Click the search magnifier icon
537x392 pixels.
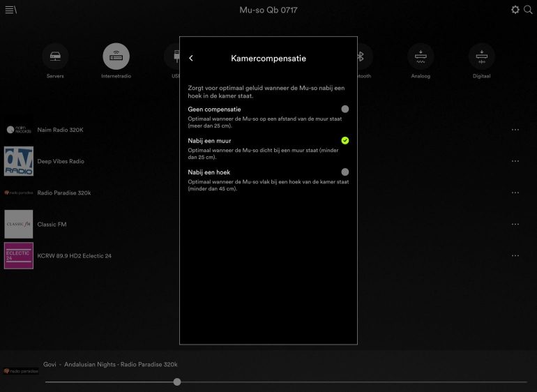click(527, 10)
